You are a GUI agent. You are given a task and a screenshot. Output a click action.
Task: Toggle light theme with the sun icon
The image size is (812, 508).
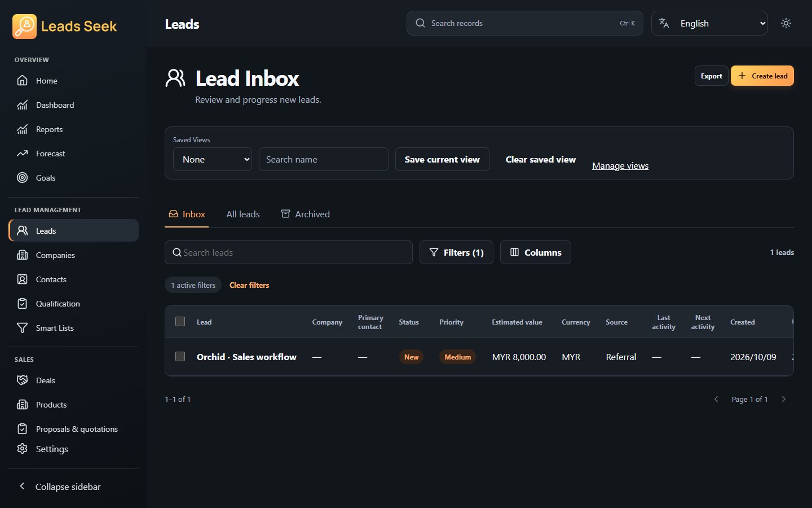click(x=786, y=23)
